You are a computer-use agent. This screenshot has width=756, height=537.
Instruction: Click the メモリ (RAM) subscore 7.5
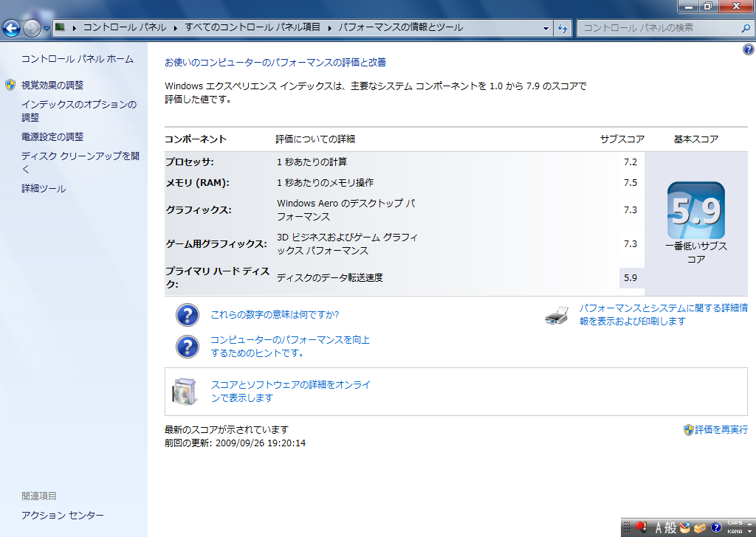click(630, 182)
